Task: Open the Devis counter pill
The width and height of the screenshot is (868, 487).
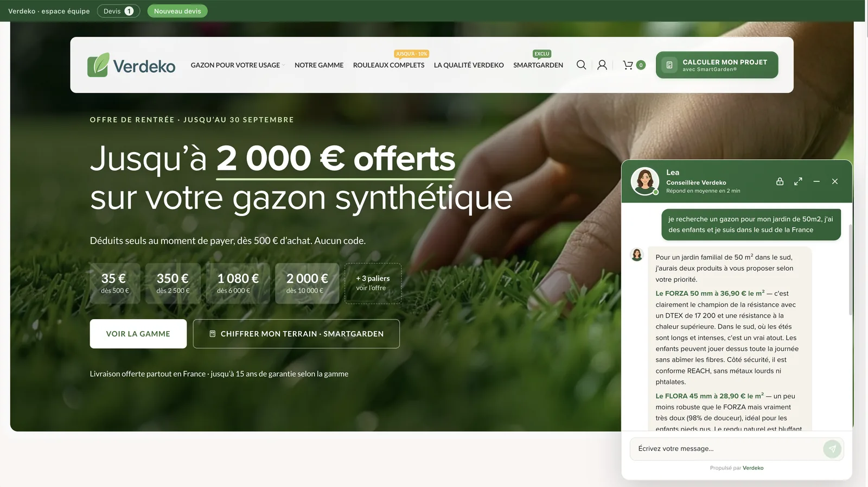Action: click(118, 11)
